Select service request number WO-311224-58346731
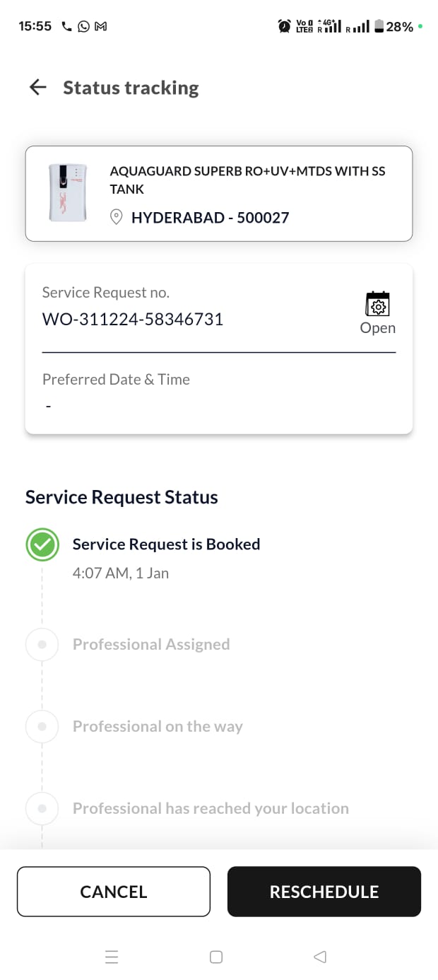 coord(133,319)
